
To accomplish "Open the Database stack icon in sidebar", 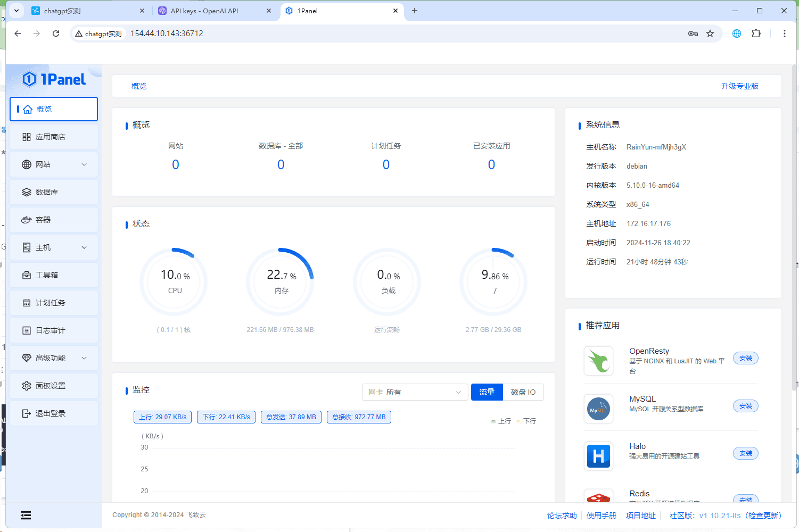I will (27, 192).
